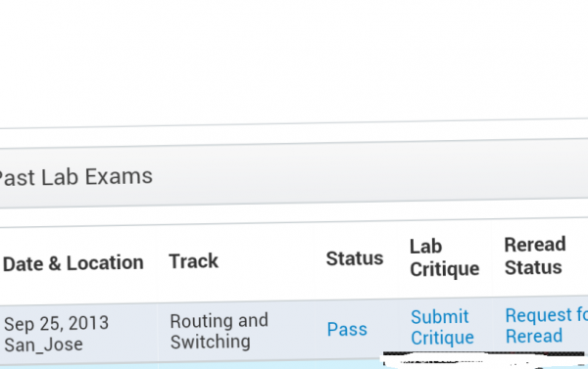This screenshot has height=369, width=588.
Task: Click the Status column header
Action: [x=355, y=258]
